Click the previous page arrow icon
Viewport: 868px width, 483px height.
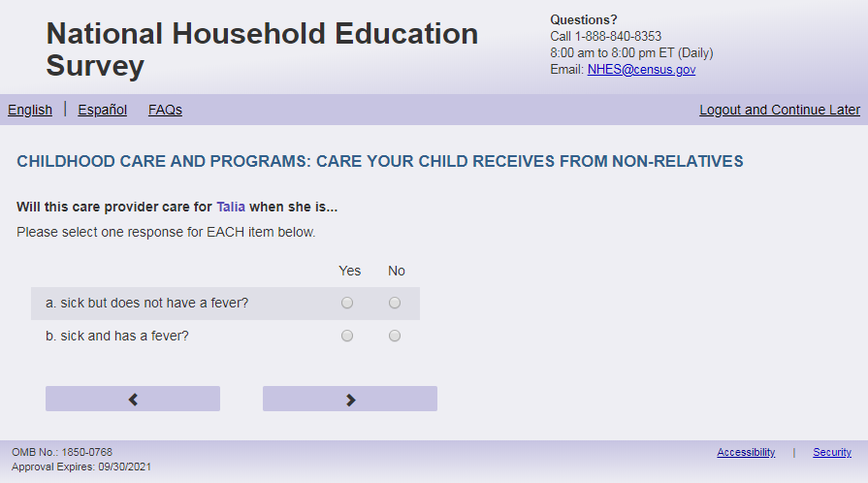133,399
